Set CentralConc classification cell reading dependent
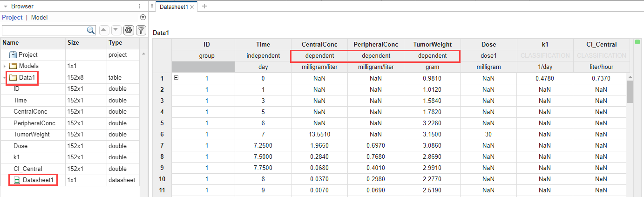Viewport: 644px width, 197px height. pyautogui.click(x=319, y=56)
